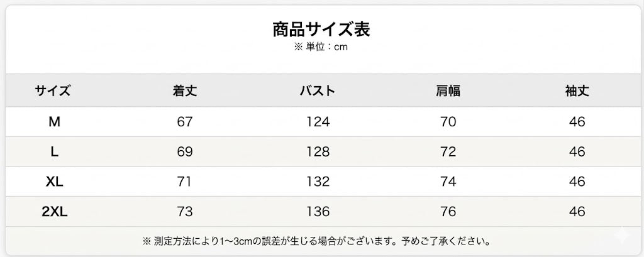The height and width of the screenshot is (257, 644).
Task: Select the 袖丈 column header
Action: (577, 90)
